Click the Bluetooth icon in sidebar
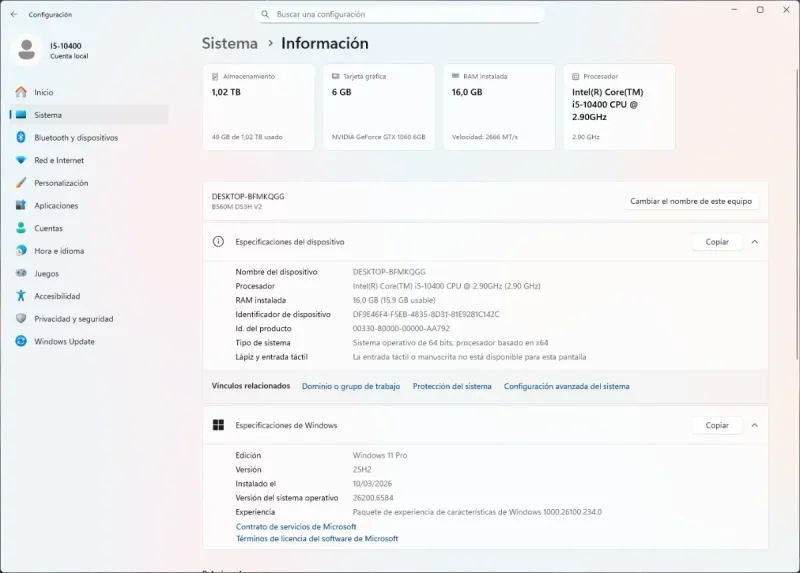 pos(21,137)
